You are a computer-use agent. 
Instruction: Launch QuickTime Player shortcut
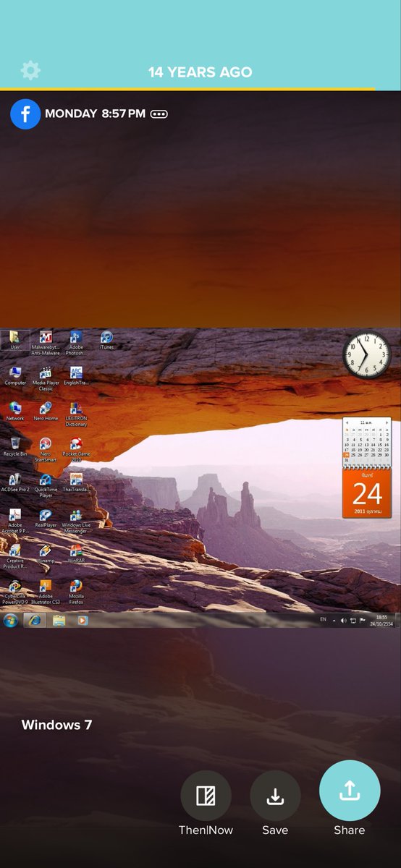pyautogui.click(x=46, y=485)
